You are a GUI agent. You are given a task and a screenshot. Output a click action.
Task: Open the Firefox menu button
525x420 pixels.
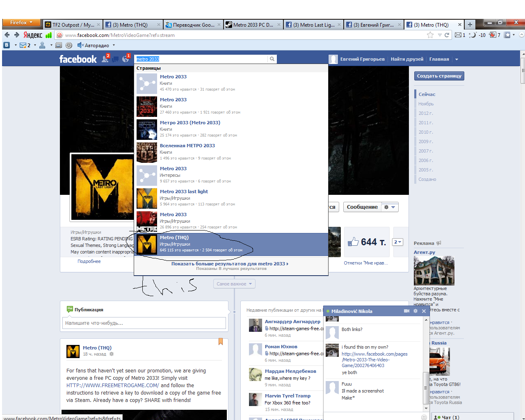coord(21,23)
